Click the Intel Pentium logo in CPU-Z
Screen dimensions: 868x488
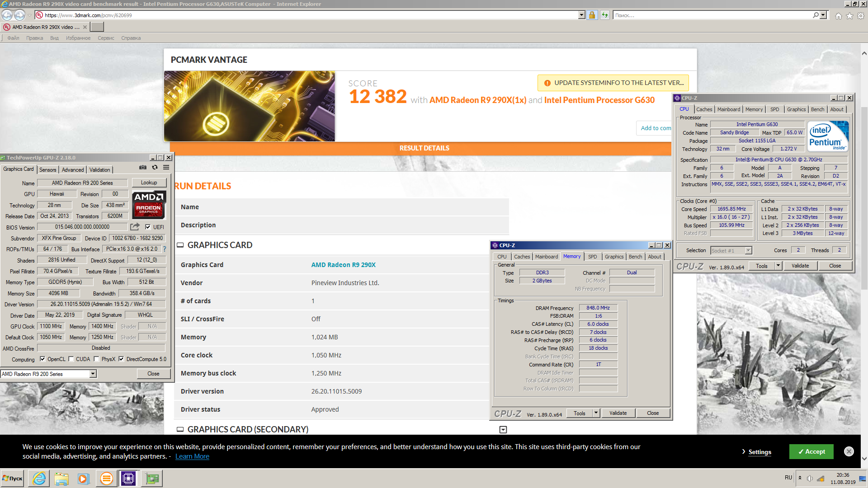tap(828, 136)
